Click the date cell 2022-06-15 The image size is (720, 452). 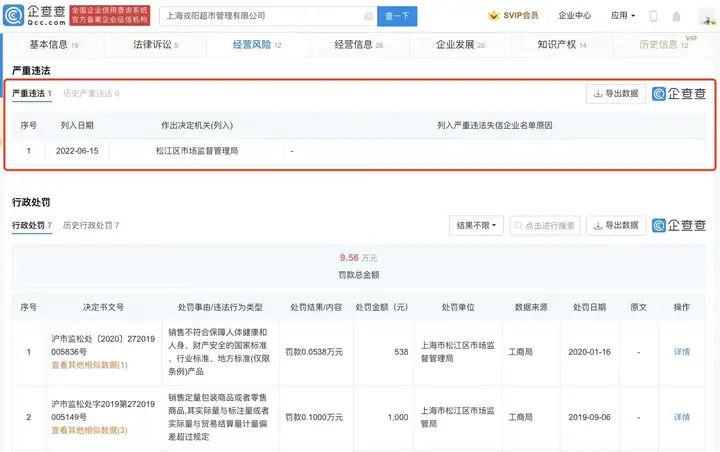point(77,151)
